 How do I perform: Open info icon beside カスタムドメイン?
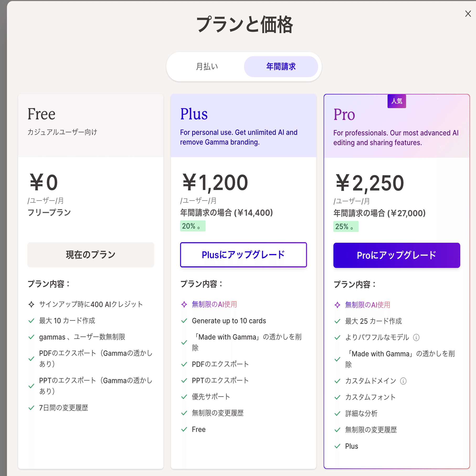click(x=403, y=381)
